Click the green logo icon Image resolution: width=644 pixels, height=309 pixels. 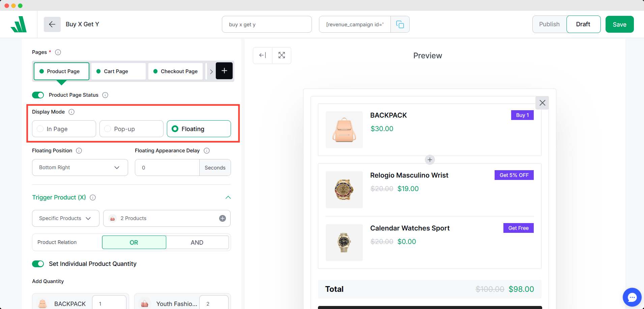pos(19,24)
